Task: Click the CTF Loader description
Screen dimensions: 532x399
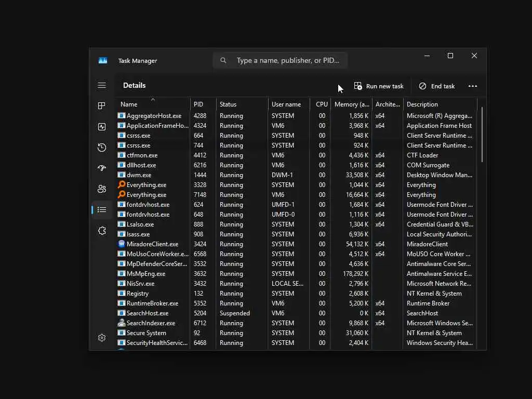Action: [x=422, y=155]
